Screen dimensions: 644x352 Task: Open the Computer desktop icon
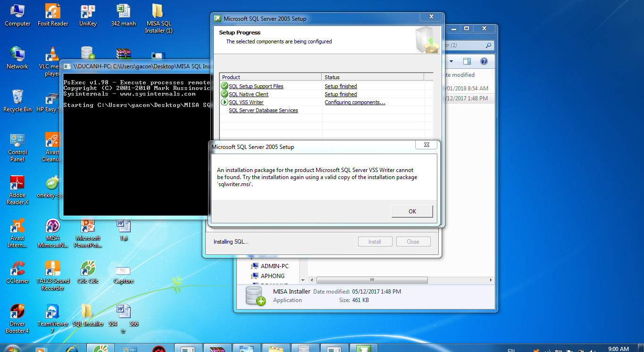[x=17, y=15]
